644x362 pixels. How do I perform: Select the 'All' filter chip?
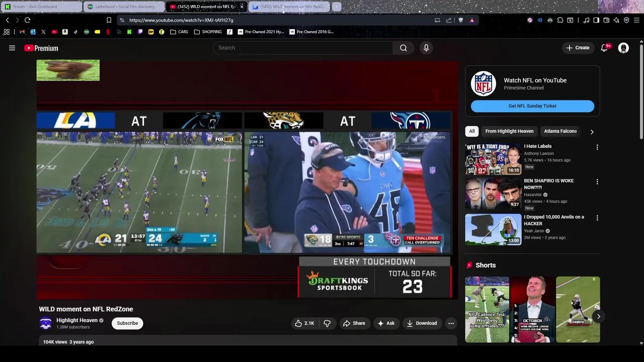472,131
